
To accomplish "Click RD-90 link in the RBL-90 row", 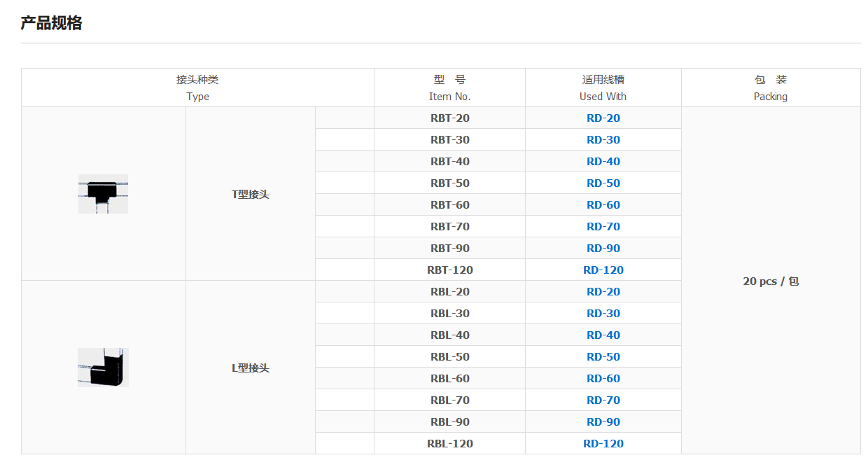I will click(x=603, y=422).
